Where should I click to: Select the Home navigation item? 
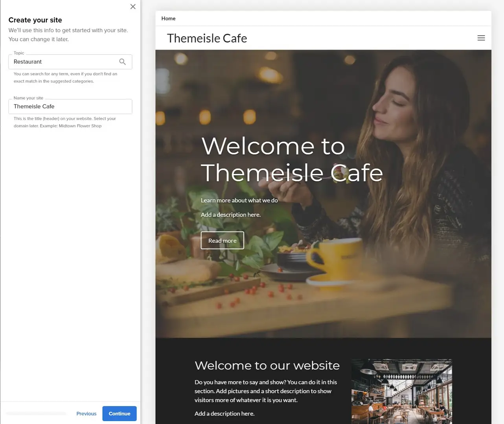click(168, 18)
